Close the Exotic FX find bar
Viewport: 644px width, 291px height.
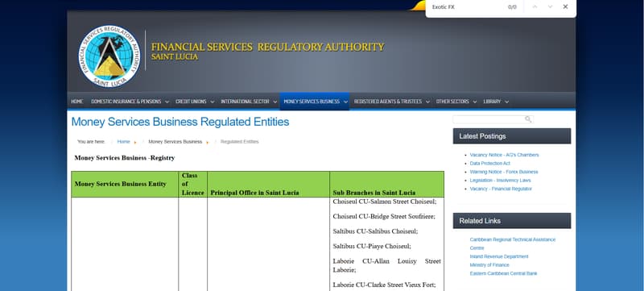coord(566,7)
